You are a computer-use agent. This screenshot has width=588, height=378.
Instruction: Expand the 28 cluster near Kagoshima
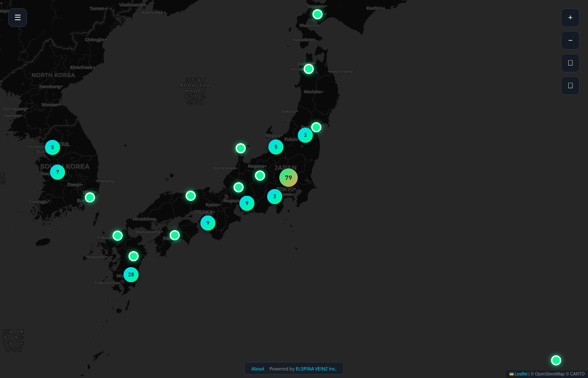click(131, 275)
